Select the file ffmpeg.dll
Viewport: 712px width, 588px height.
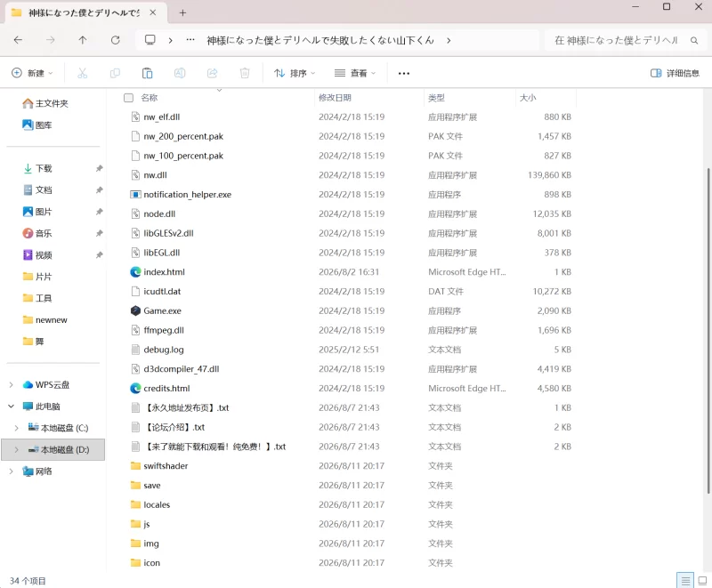[164, 330]
